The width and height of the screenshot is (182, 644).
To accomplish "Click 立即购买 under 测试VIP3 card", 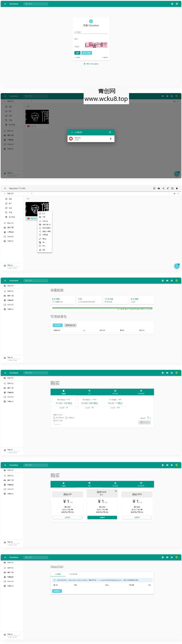I will tap(137, 518).
